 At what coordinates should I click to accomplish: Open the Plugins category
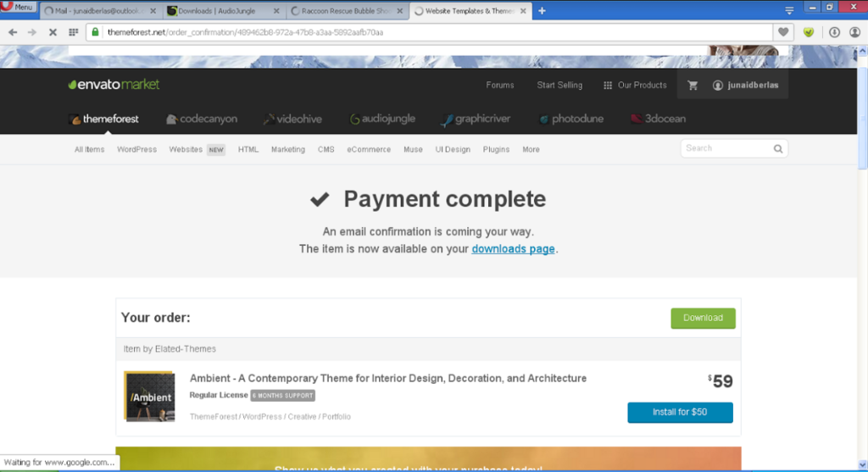tap(496, 149)
